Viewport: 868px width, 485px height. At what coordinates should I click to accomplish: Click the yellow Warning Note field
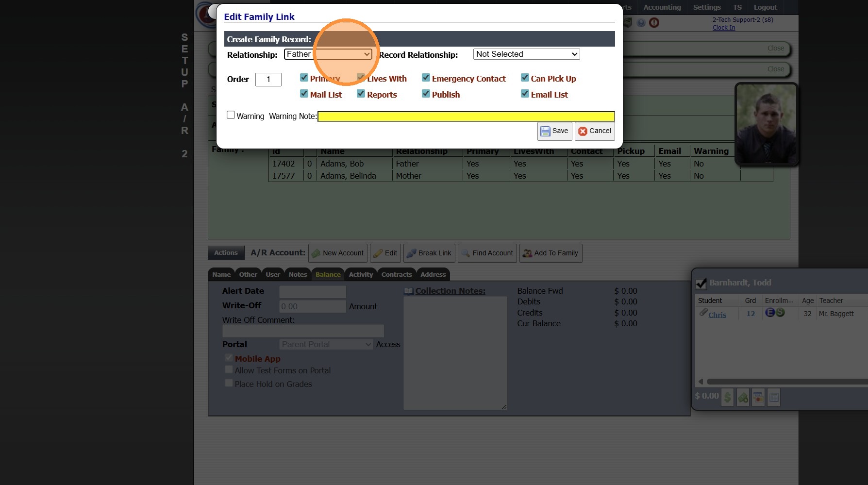(x=466, y=117)
